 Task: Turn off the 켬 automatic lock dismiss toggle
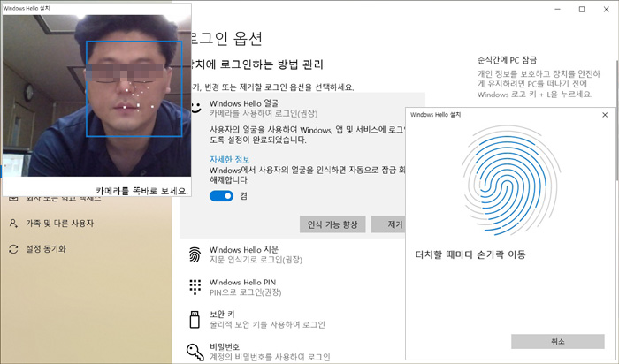(221, 195)
